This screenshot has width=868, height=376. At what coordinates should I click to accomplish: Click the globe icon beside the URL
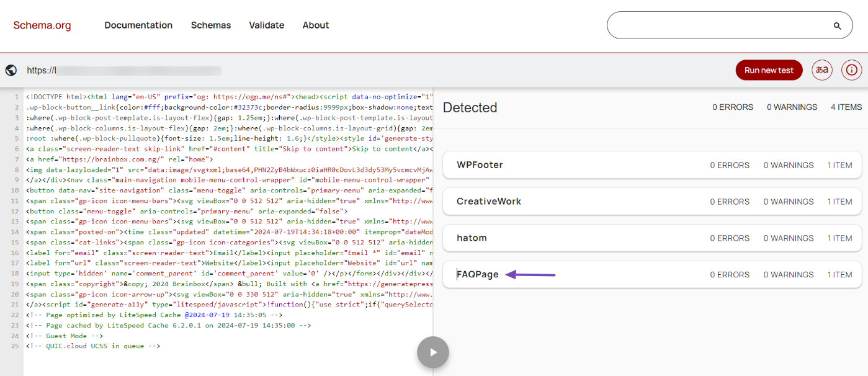click(11, 70)
